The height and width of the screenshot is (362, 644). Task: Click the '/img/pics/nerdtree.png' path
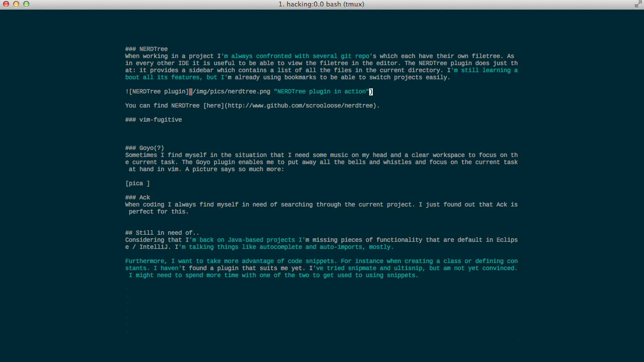click(x=231, y=91)
